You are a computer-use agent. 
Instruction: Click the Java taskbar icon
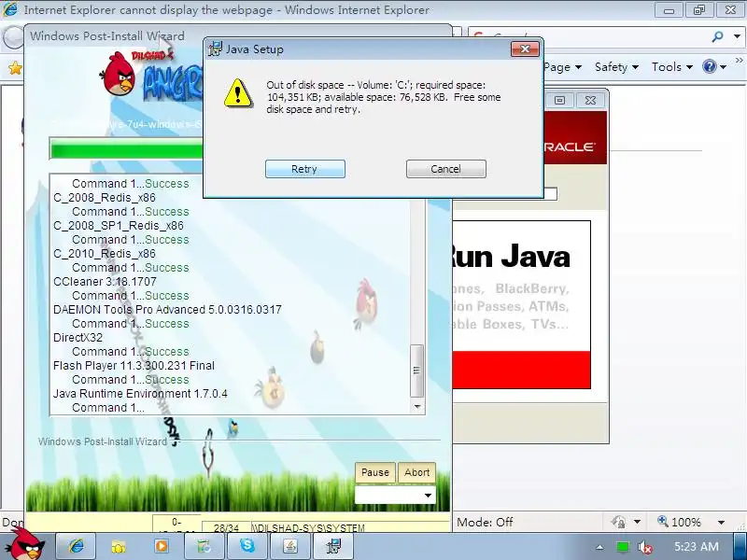290,546
